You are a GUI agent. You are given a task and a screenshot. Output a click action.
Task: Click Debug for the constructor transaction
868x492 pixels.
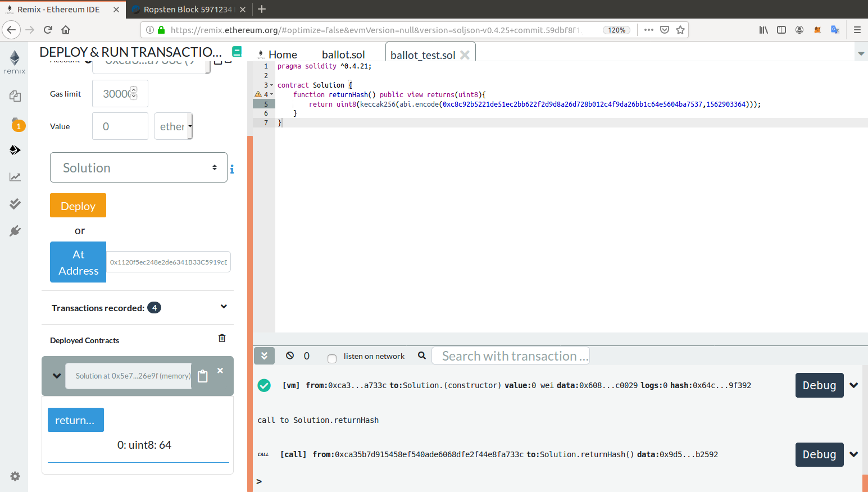(819, 385)
